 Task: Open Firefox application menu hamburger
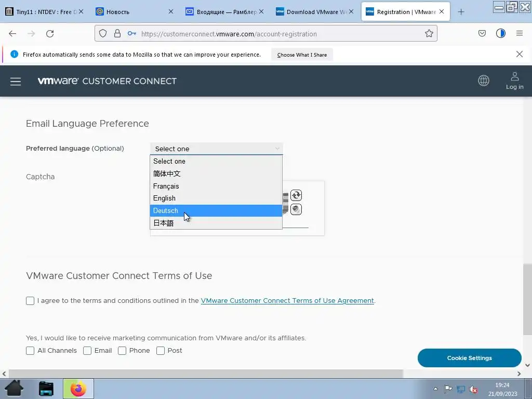[x=520, y=33]
